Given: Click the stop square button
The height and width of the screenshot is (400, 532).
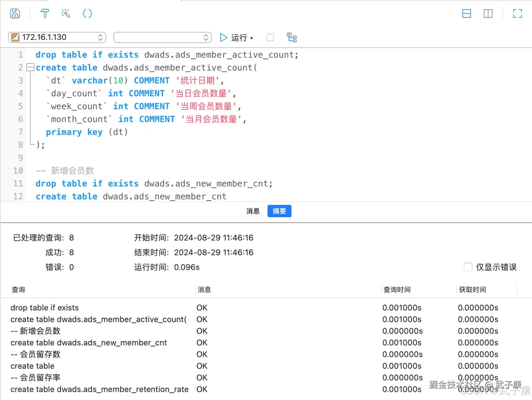Looking at the screenshot, I should click(270, 37).
